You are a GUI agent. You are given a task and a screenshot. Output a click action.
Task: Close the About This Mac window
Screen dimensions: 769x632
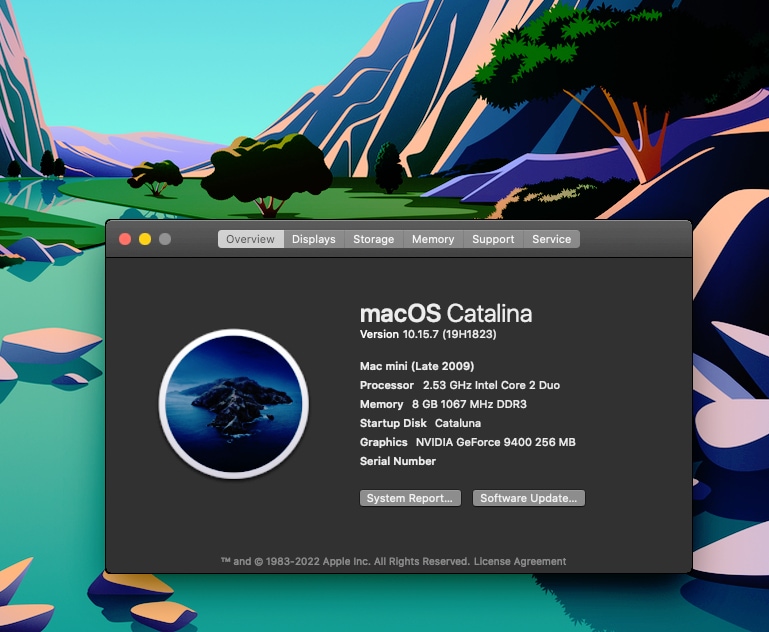(125, 239)
